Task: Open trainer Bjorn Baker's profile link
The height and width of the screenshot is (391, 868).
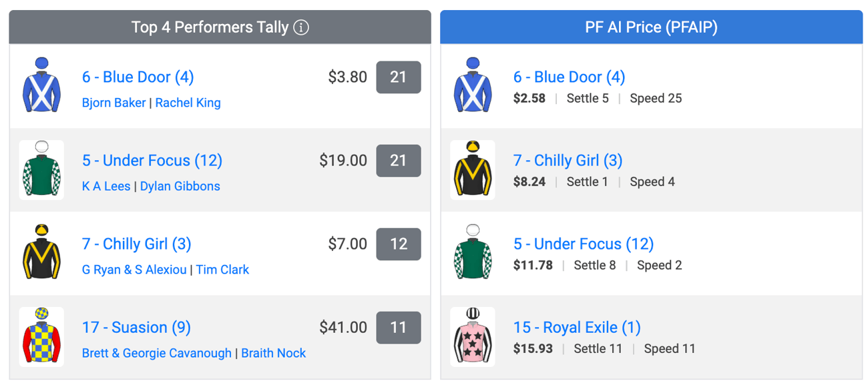Action: click(114, 103)
